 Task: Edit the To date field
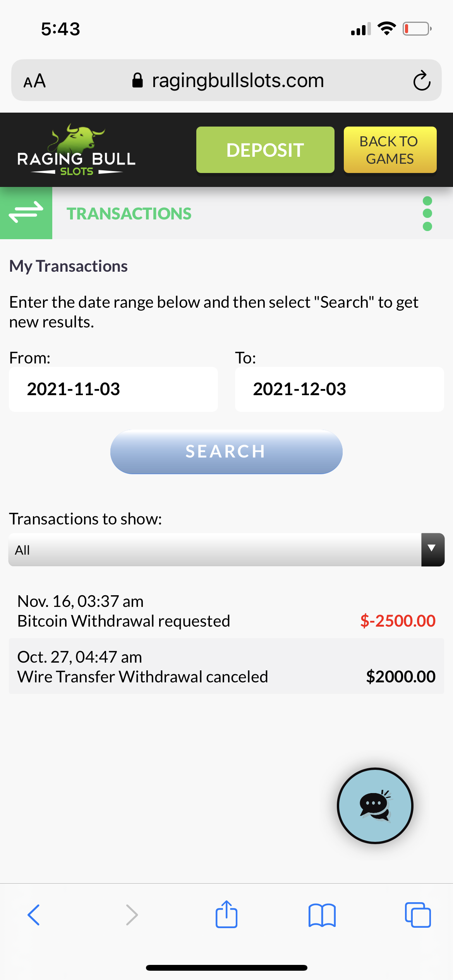pos(339,389)
